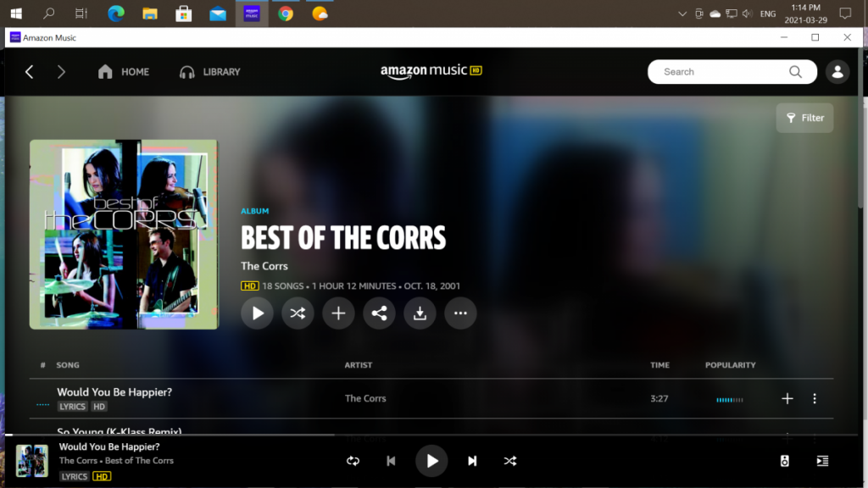Sort by the SONG column header
Screen dimensions: 868x488
pos(68,365)
